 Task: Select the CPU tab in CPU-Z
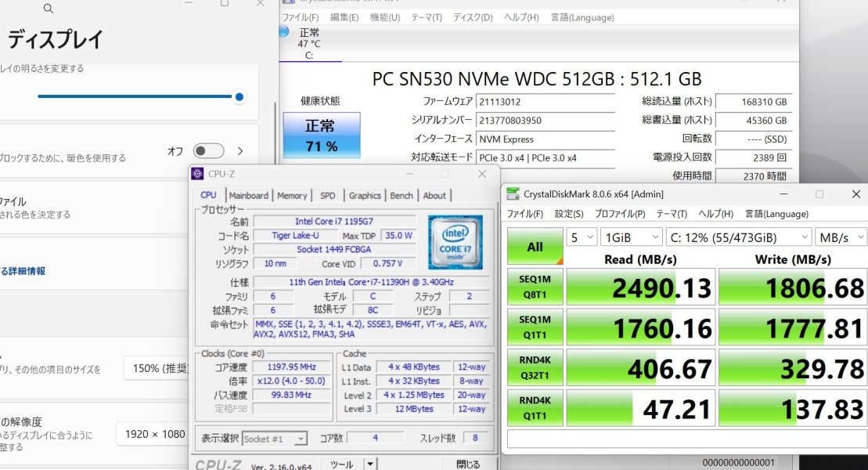[208, 195]
